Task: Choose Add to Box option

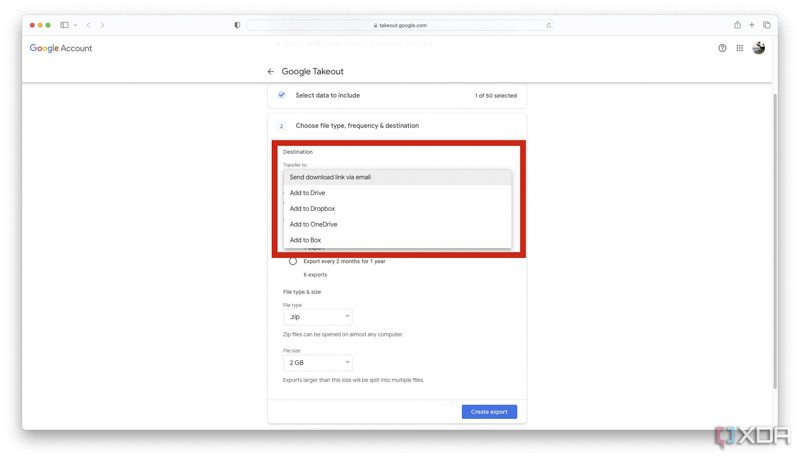Action: pyautogui.click(x=397, y=240)
